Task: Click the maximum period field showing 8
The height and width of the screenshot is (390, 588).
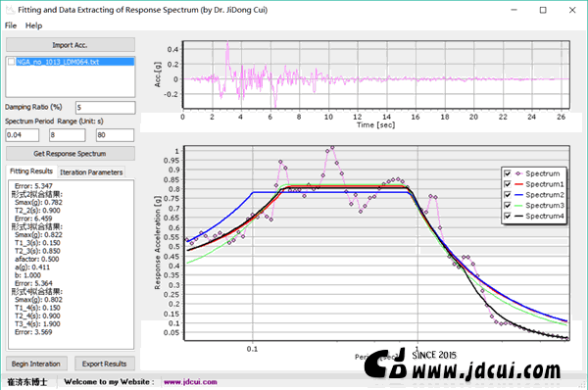Action: pyautogui.click(x=67, y=135)
